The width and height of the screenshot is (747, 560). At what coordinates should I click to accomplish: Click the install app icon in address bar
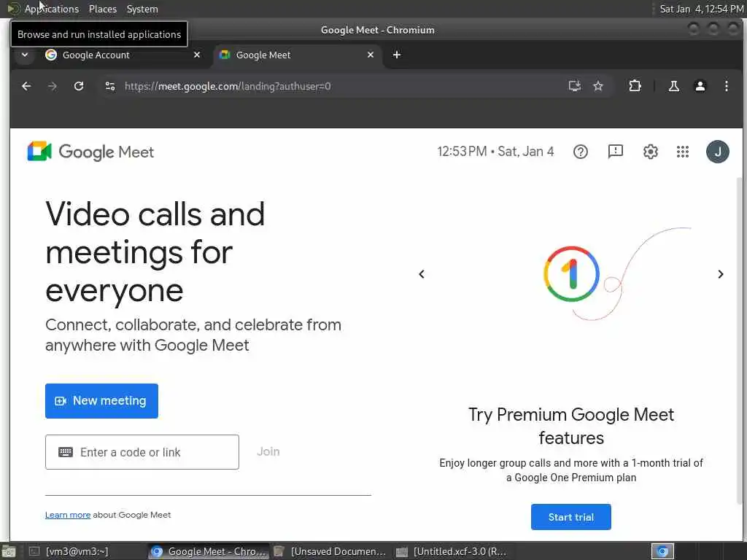575,86
